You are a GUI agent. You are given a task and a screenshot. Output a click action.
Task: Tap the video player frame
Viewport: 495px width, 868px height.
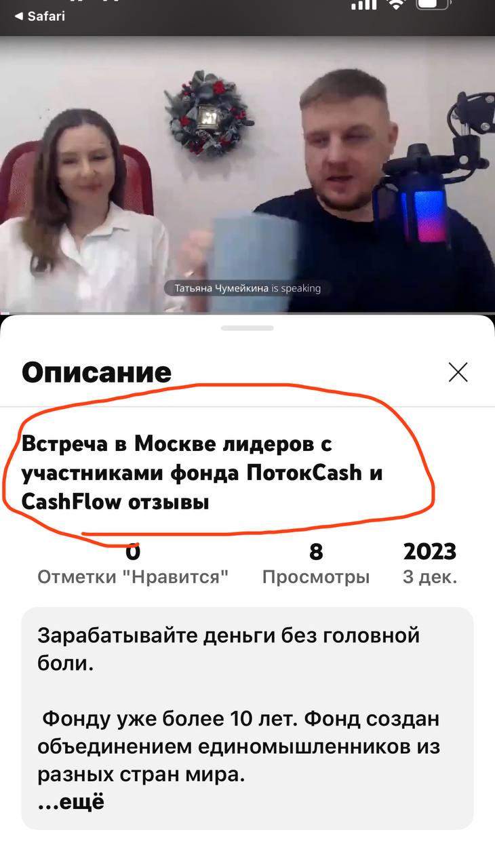(x=248, y=174)
